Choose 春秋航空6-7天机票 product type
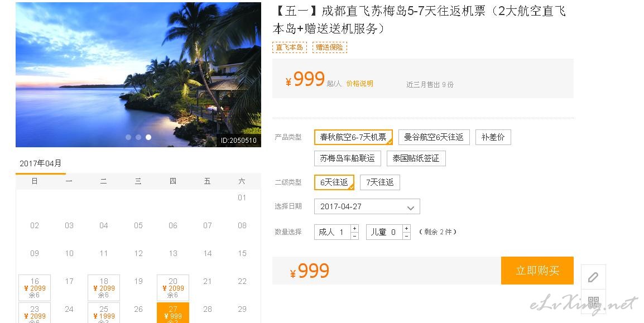Screen dimensions: 644x323 [353, 137]
